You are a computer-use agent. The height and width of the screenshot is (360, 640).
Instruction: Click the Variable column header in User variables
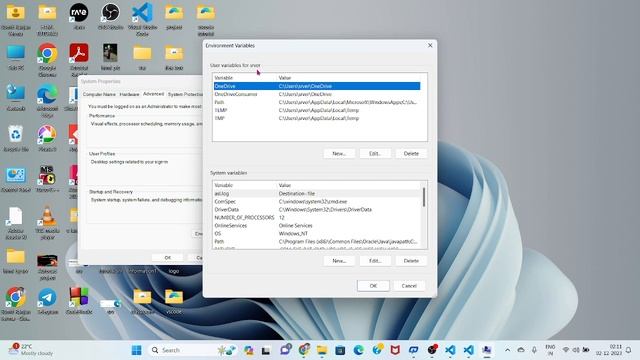[244, 78]
